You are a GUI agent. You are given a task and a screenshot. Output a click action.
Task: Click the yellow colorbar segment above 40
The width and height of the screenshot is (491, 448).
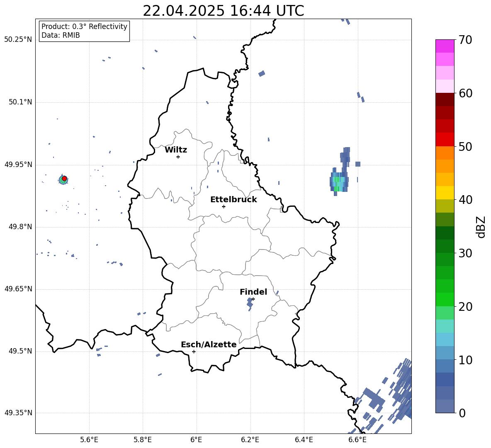(445, 193)
